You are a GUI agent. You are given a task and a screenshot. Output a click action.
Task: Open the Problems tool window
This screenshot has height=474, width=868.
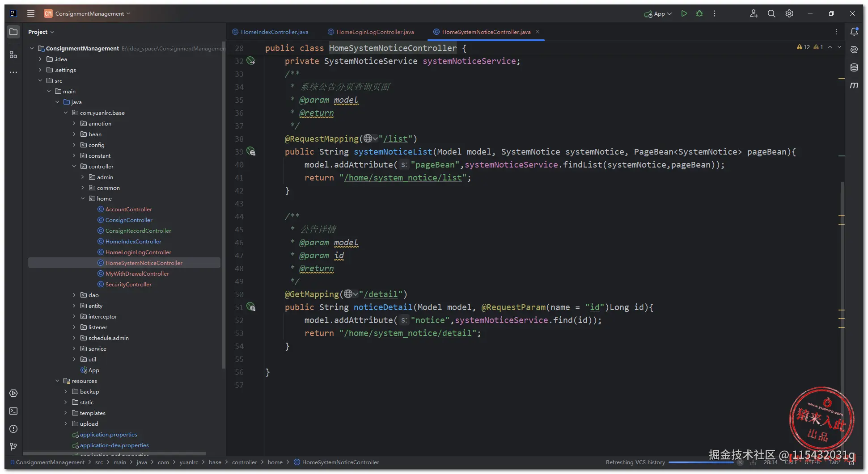click(13, 429)
